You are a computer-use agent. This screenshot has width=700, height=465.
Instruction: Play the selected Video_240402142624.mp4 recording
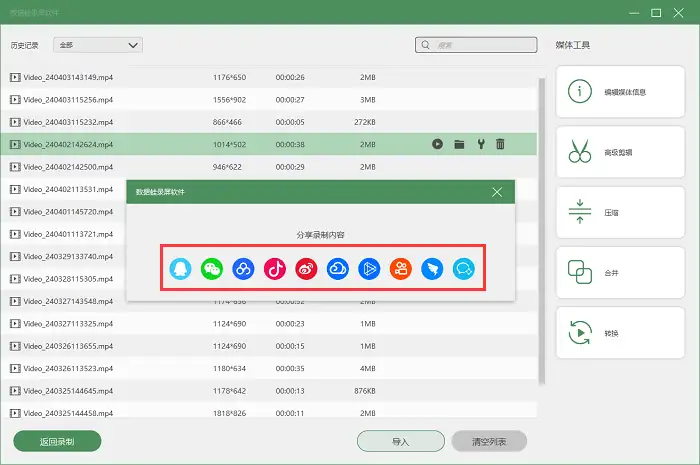click(x=438, y=144)
